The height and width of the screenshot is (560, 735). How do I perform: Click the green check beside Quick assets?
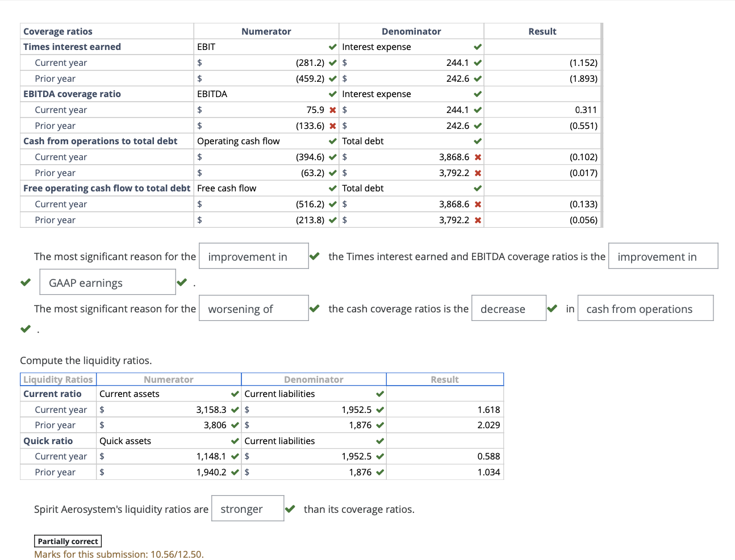[235, 441]
